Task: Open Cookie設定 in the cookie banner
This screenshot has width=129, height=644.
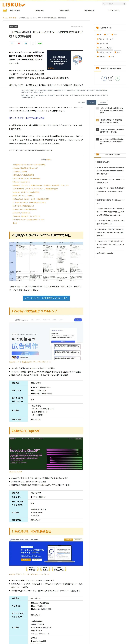Action: coord(82,102)
